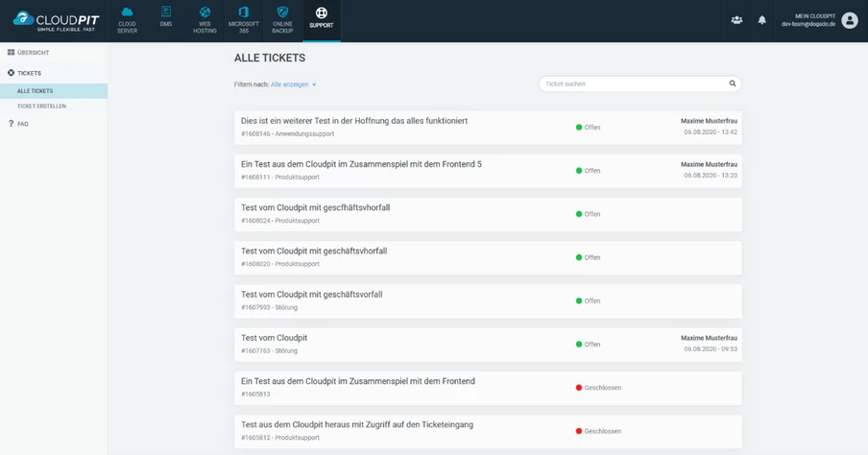
Task: Click the magnifier search icon
Action: (x=733, y=84)
